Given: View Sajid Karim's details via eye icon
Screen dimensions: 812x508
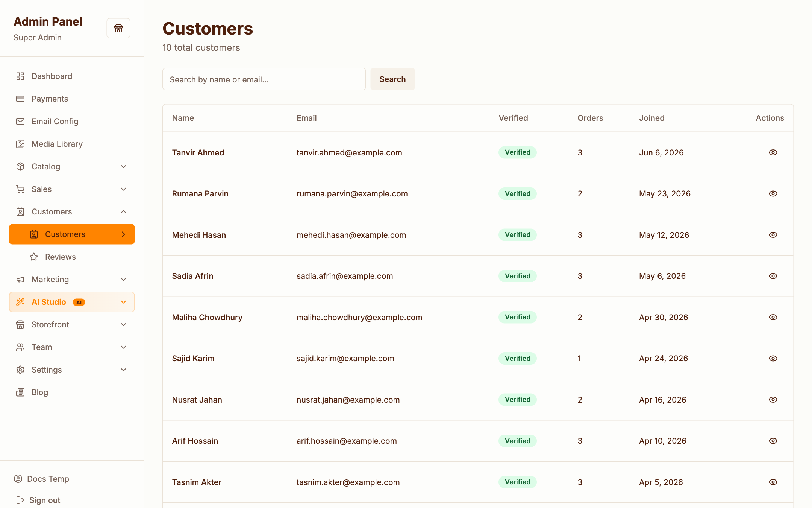Looking at the screenshot, I should coord(773,359).
